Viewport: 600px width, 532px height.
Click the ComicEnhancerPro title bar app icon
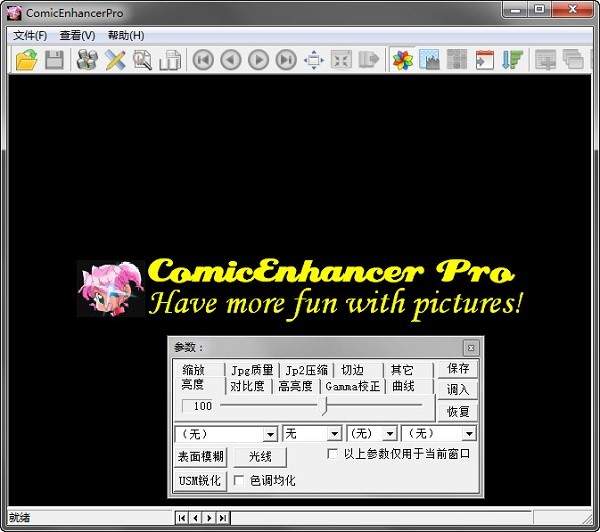14,13
